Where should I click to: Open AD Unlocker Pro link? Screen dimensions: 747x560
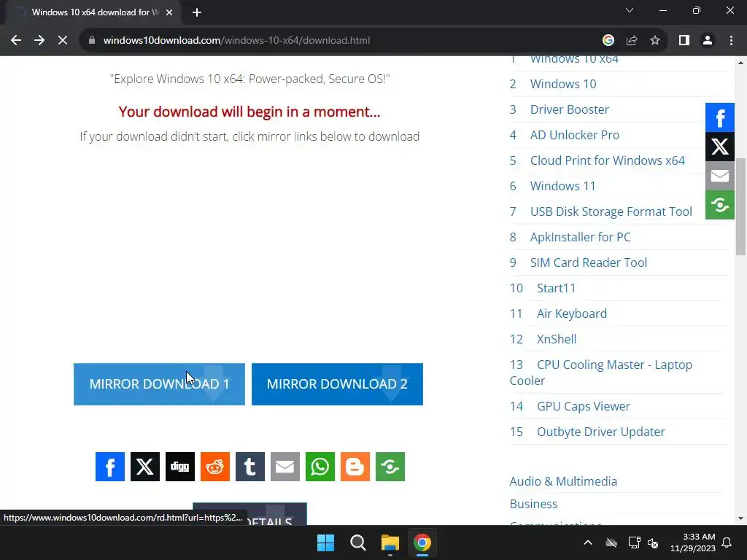[575, 135]
